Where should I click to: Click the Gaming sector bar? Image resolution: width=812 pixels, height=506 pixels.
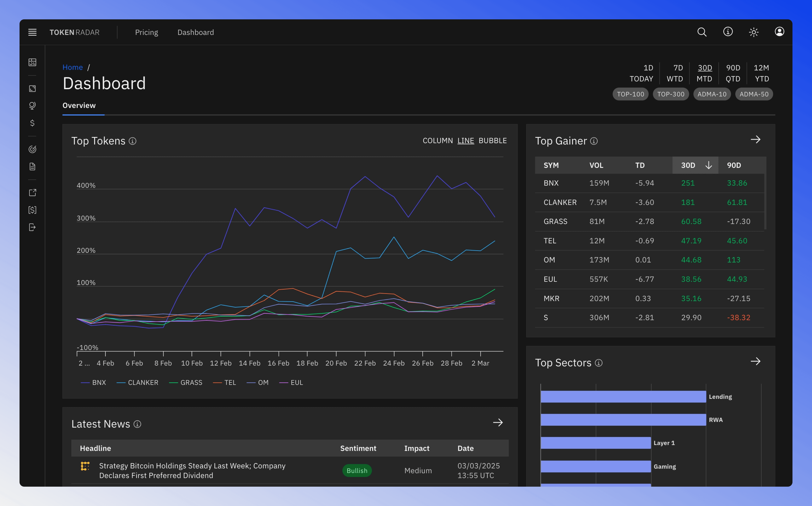click(x=596, y=466)
